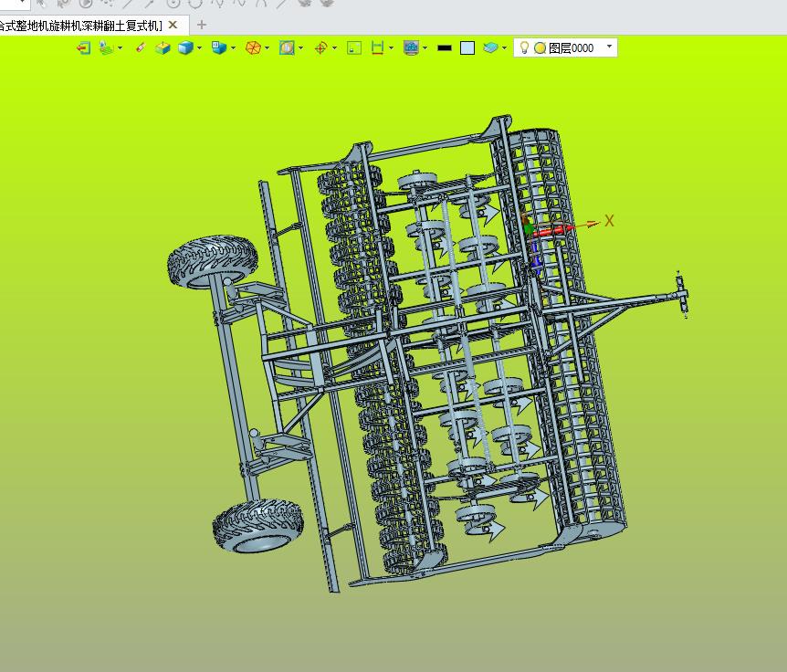The width and height of the screenshot is (787, 672).
Task: Click the section view square icon
Action: (287, 48)
